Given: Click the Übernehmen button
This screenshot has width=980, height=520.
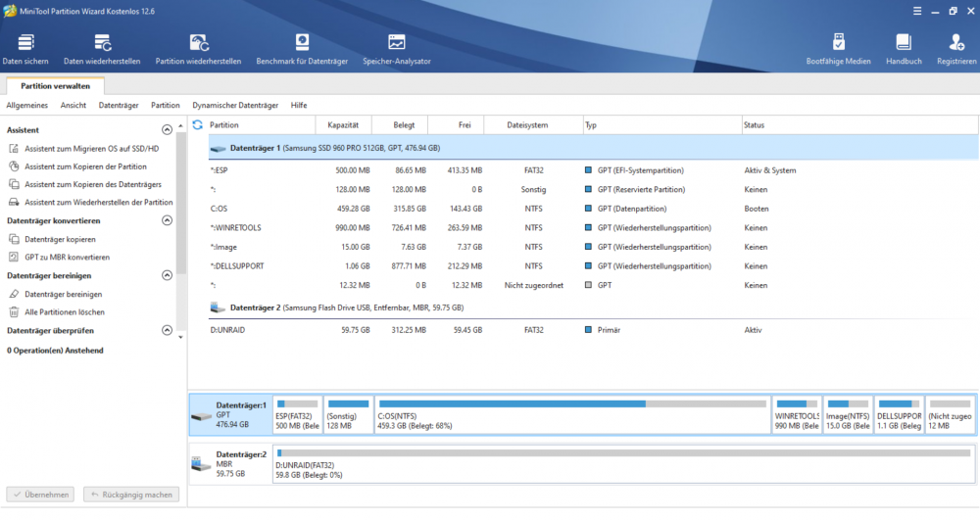Looking at the screenshot, I should click(x=40, y=495).
